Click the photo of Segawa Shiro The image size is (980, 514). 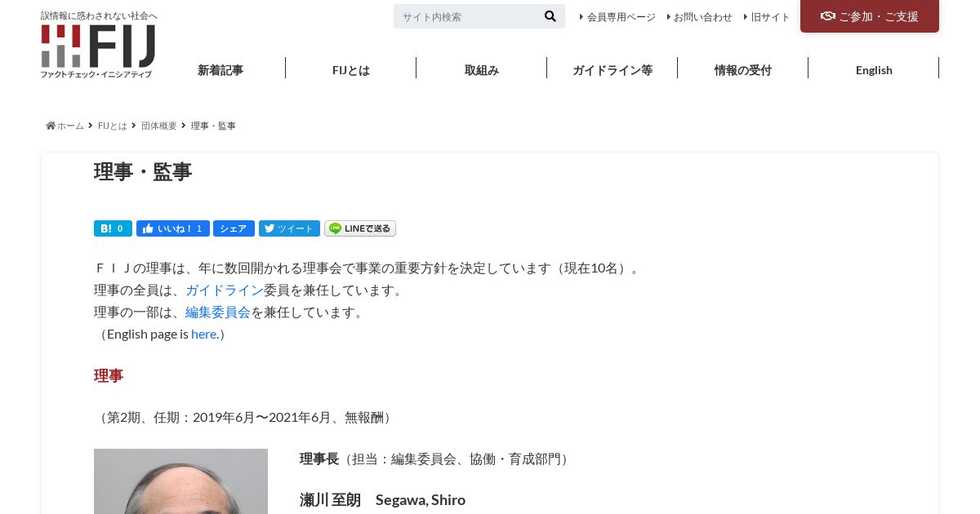click(180, 481)
